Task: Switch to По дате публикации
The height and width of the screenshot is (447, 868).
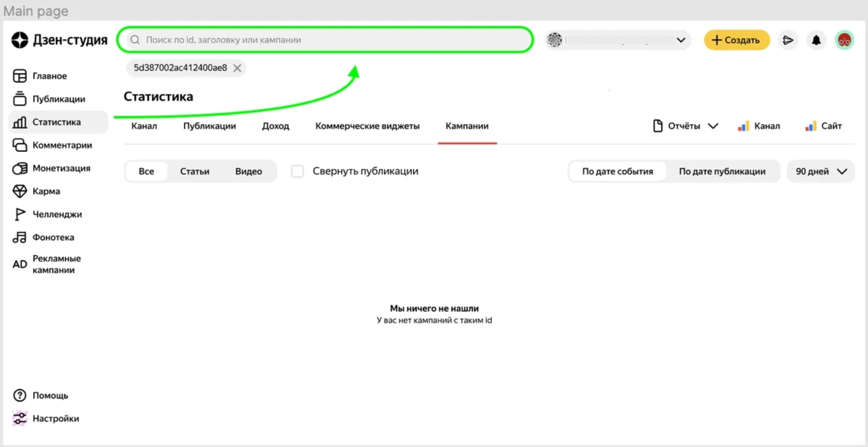Action: (x=722, y=172)
